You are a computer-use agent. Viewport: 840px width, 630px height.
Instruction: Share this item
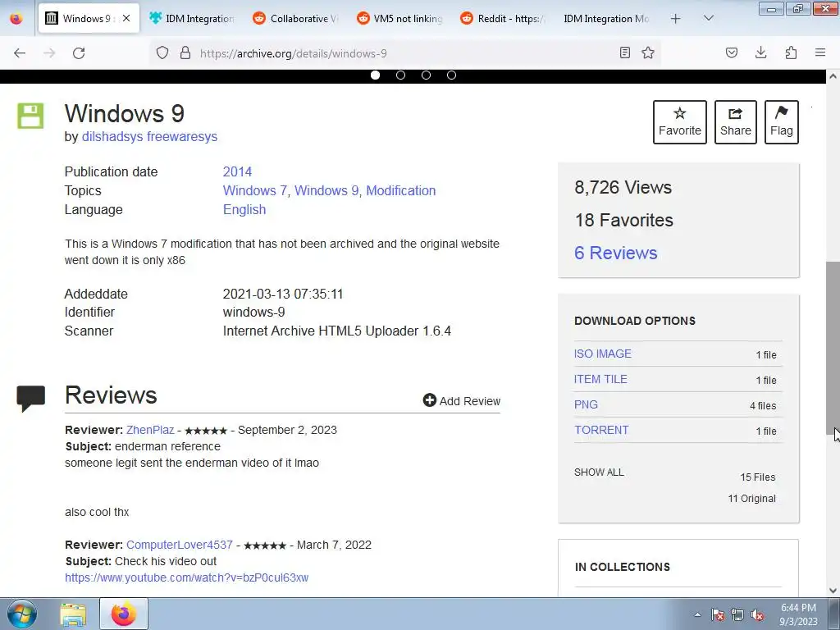pyautogui.click(x=736, y=122)
